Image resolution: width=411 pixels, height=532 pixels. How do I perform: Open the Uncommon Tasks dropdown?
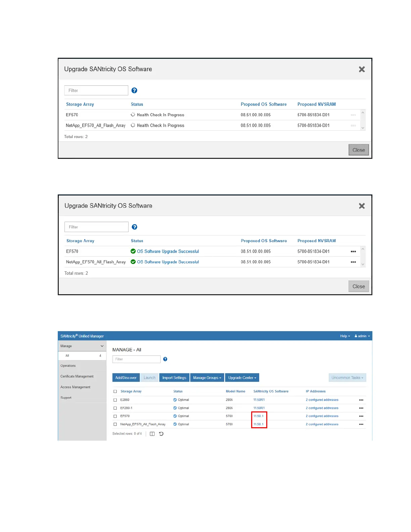(x=347, y=378)
